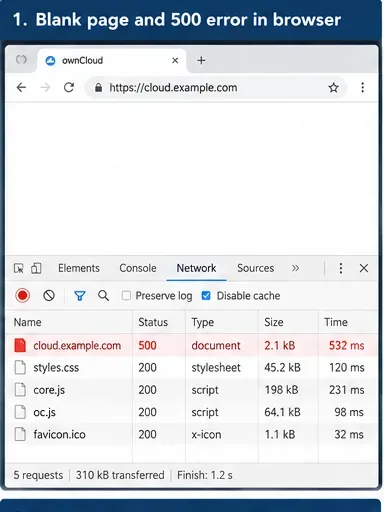384x512 pixels.
Task: Click the 532 ms time value
Action: click(x=347, y=346)
